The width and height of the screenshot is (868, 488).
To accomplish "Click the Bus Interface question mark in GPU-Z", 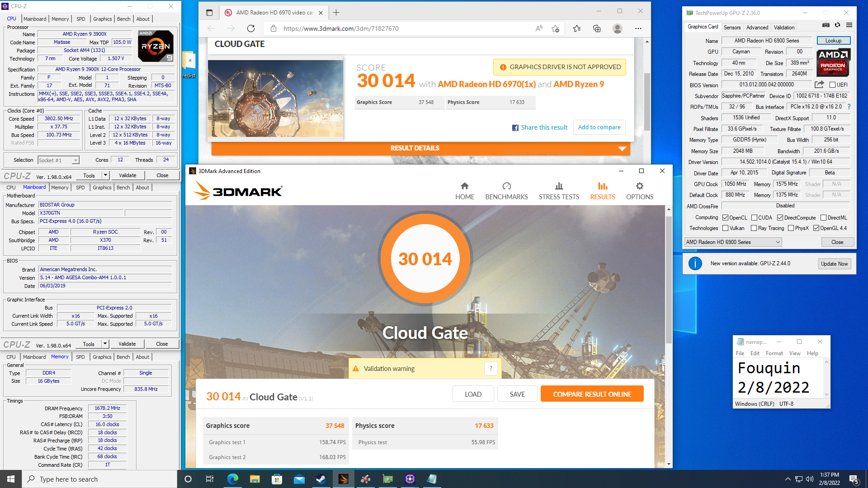I will (849, 107).
